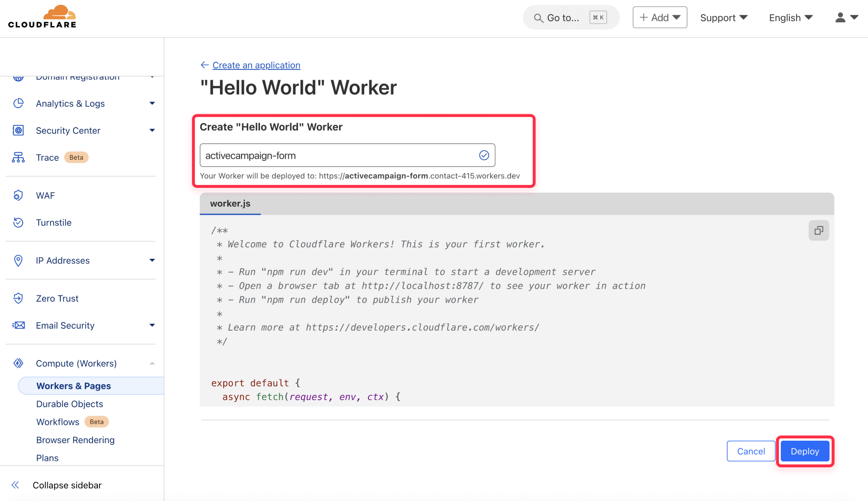Open the user account menu icon
Screen dimensions: 868x501
[846, 18]
